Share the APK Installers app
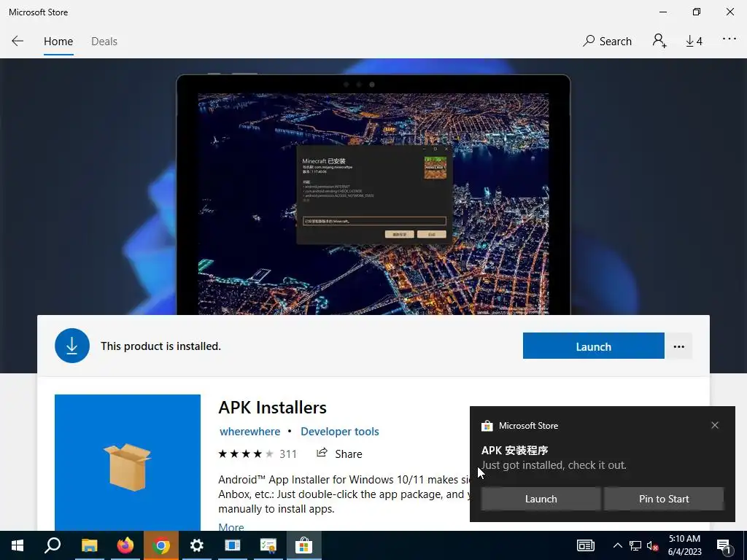747x560 pixels. tap(339, 454)
